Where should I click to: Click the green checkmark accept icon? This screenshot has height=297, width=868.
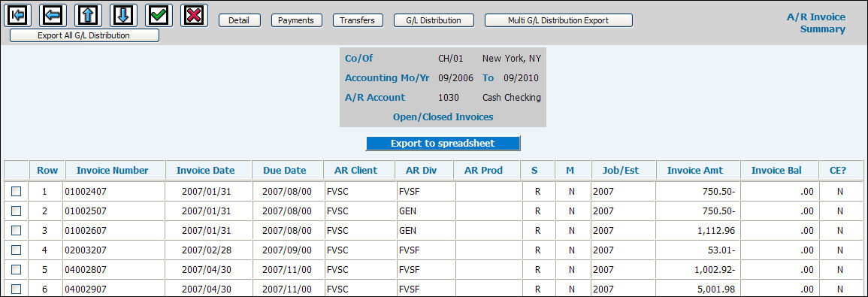(x=159, y=15)
